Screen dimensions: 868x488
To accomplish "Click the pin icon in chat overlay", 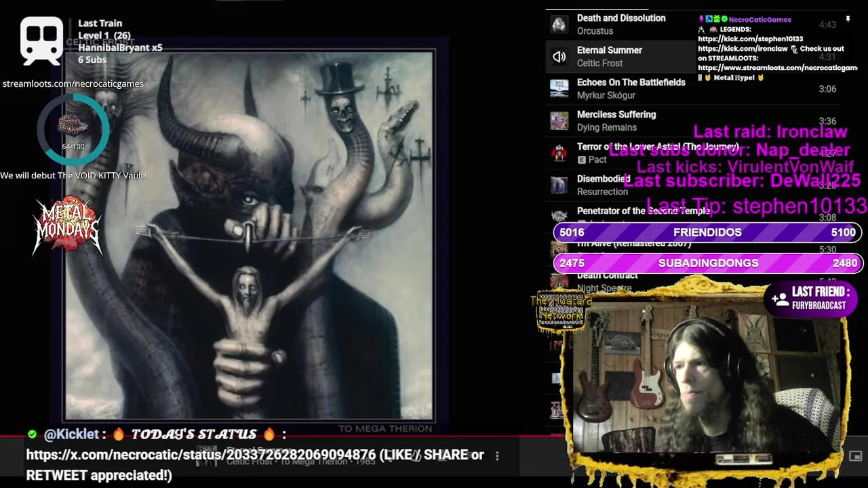I will pos(848,20).
